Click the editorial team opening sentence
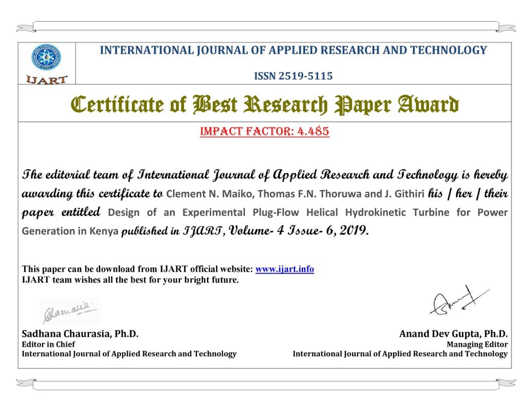Image resolution: width=532 pixels, height=411 pixels. [265, 175]
